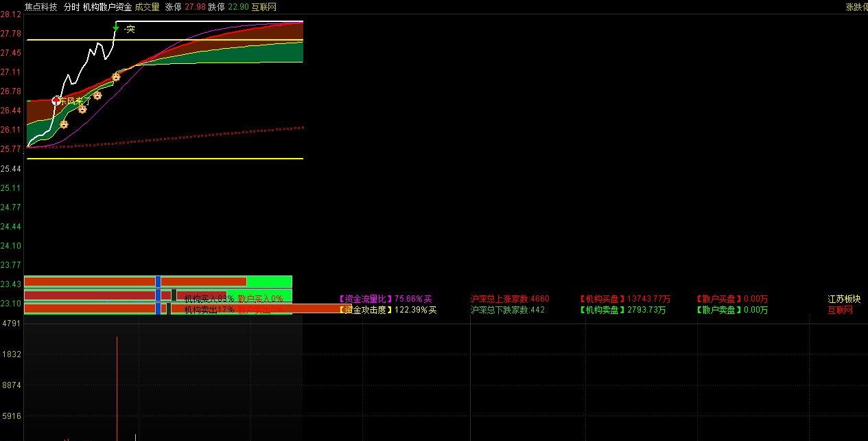
Task: Click the tall red volume spike bar
Action: (117, 388)
